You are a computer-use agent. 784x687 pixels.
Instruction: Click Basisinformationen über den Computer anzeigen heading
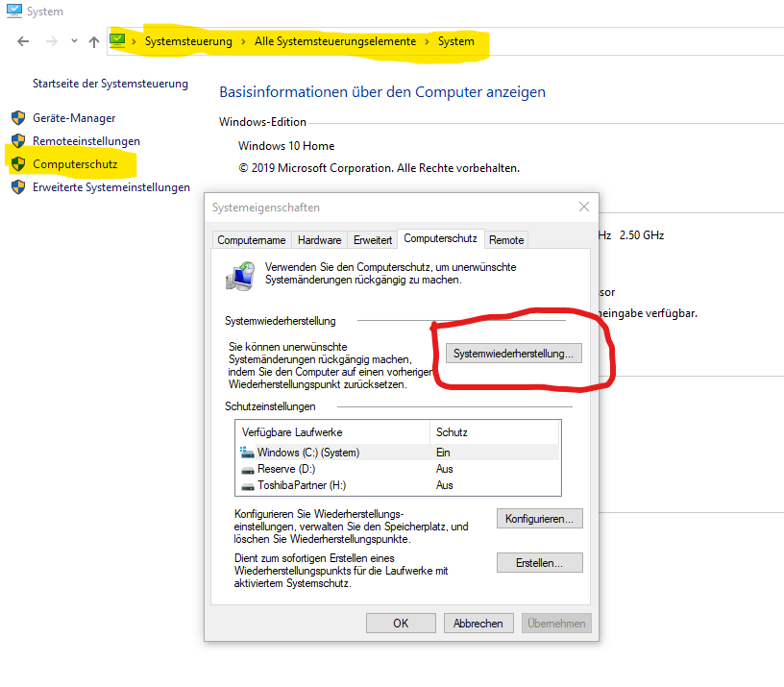pos(382,92)
